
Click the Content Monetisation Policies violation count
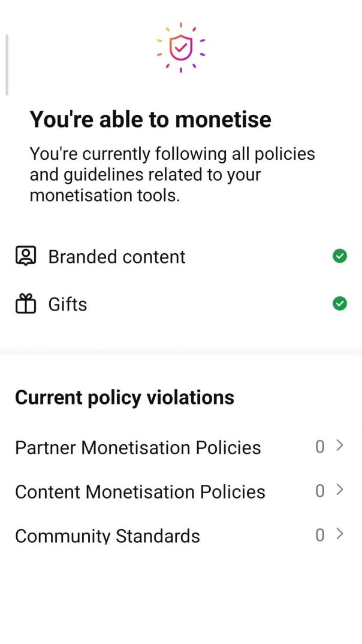tap(320, 491)
